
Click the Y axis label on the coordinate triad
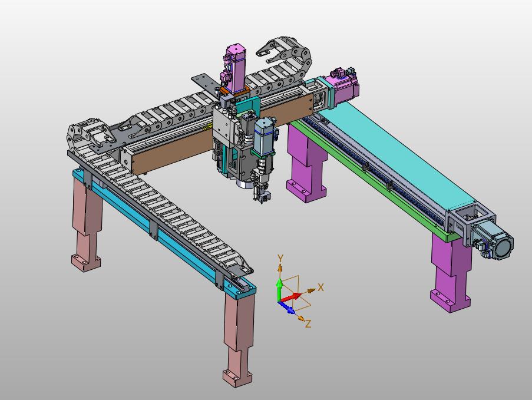point(280,258)
